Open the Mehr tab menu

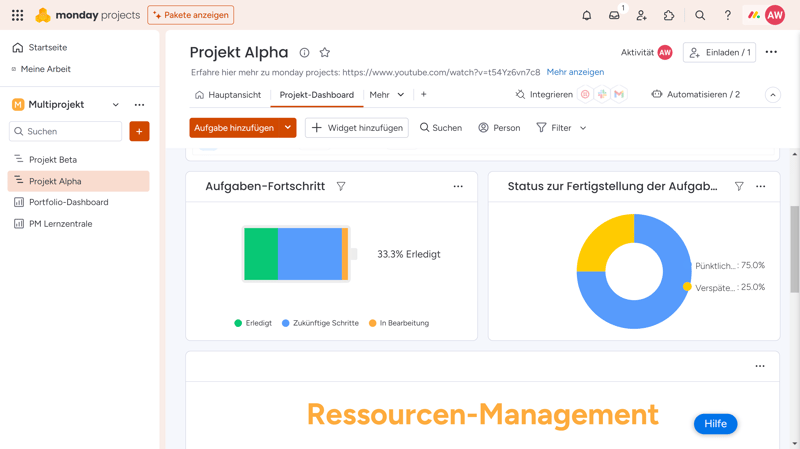tap(387, 95)
